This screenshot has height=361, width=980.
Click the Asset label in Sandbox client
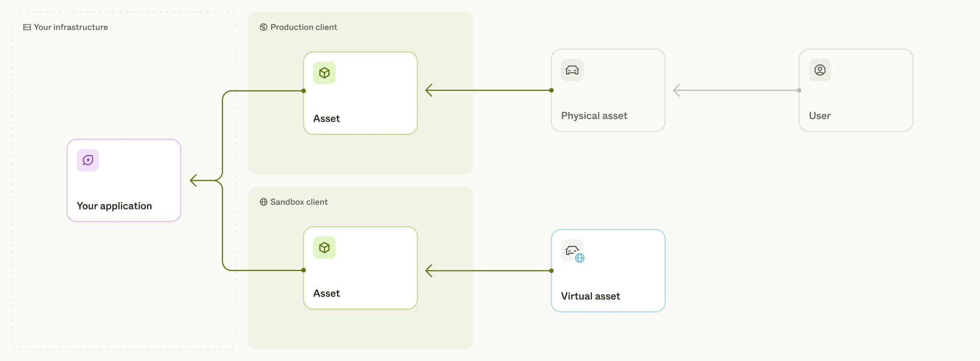coord(326,293)
